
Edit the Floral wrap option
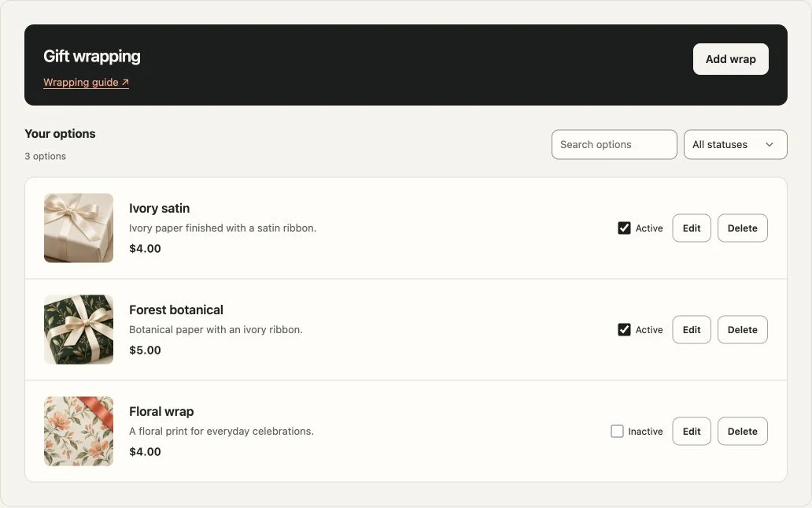click(692, 432)
